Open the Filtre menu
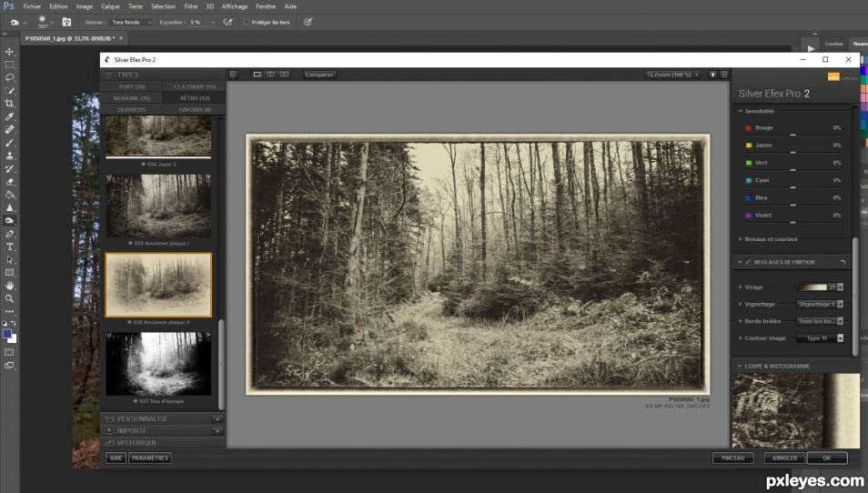Image resolution: width=868 pixels, height=493 pixels. click(x=190, y=6)
